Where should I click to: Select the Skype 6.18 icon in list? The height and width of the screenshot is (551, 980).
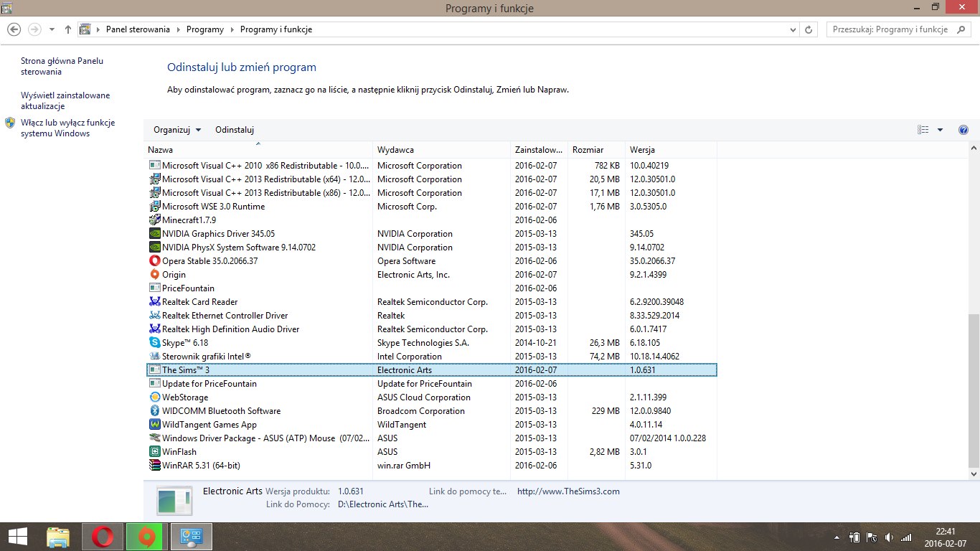[154, 343]
